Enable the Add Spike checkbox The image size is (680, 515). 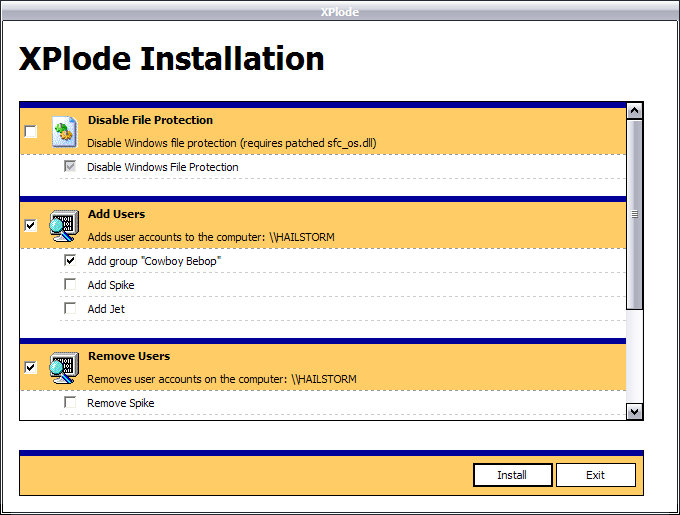[70, 284]
